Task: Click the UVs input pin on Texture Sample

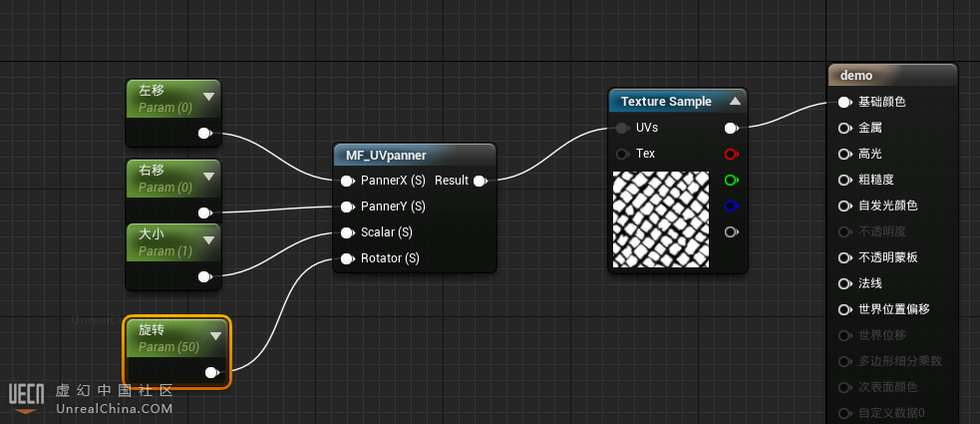Action: click(x=622, y=129)
